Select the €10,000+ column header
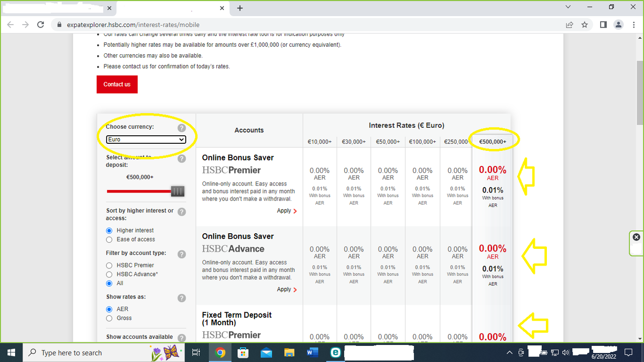 (x=319, y=142)
